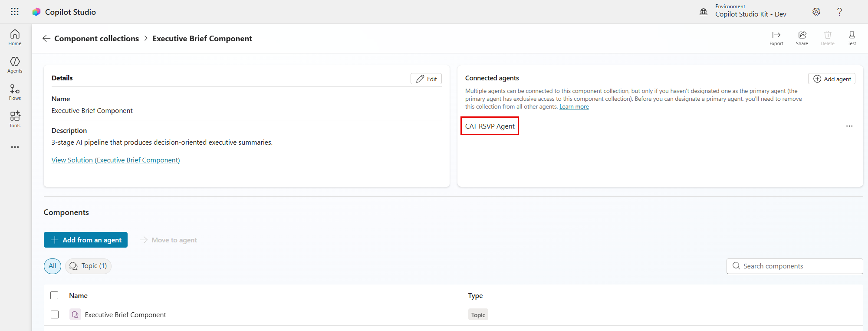Filter by Topic (1)

pos(88,266)
